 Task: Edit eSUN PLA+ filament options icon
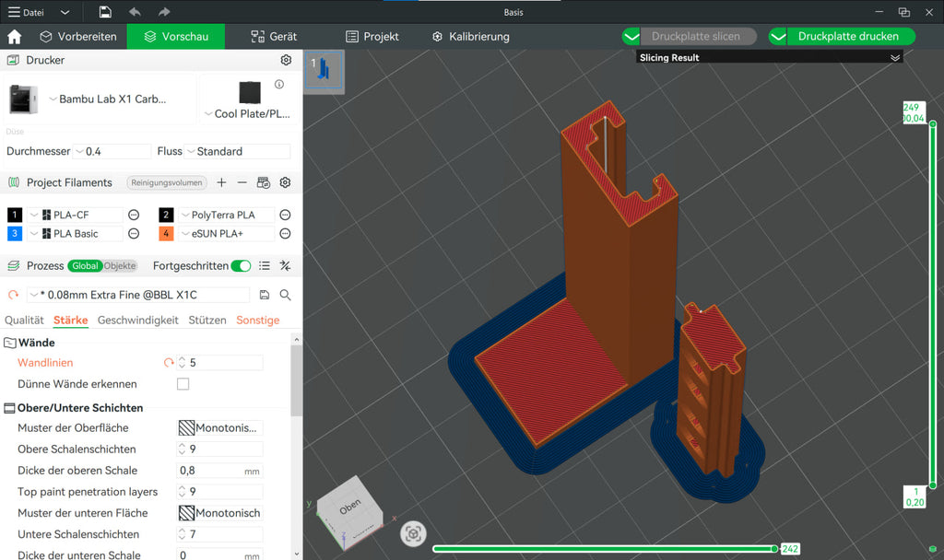(x=286, y=233)
